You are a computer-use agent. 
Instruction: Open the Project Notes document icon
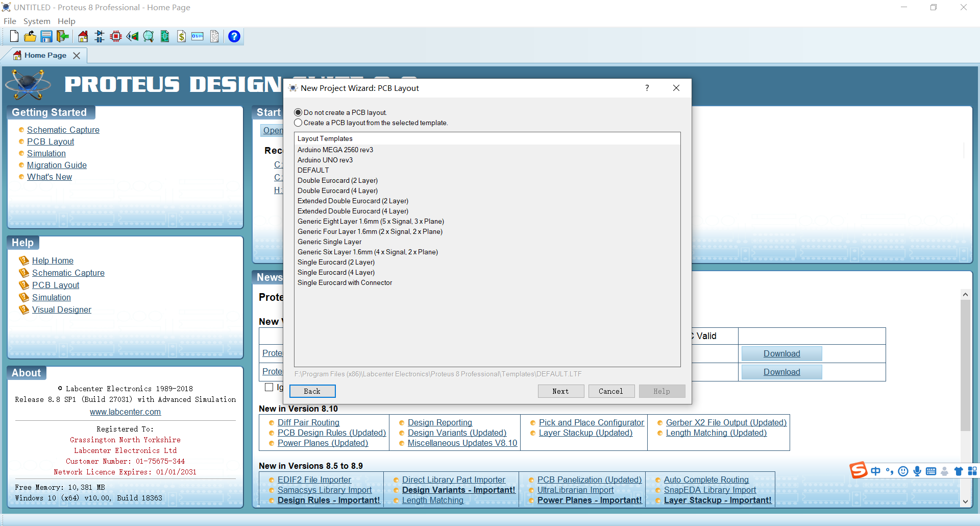214,36
